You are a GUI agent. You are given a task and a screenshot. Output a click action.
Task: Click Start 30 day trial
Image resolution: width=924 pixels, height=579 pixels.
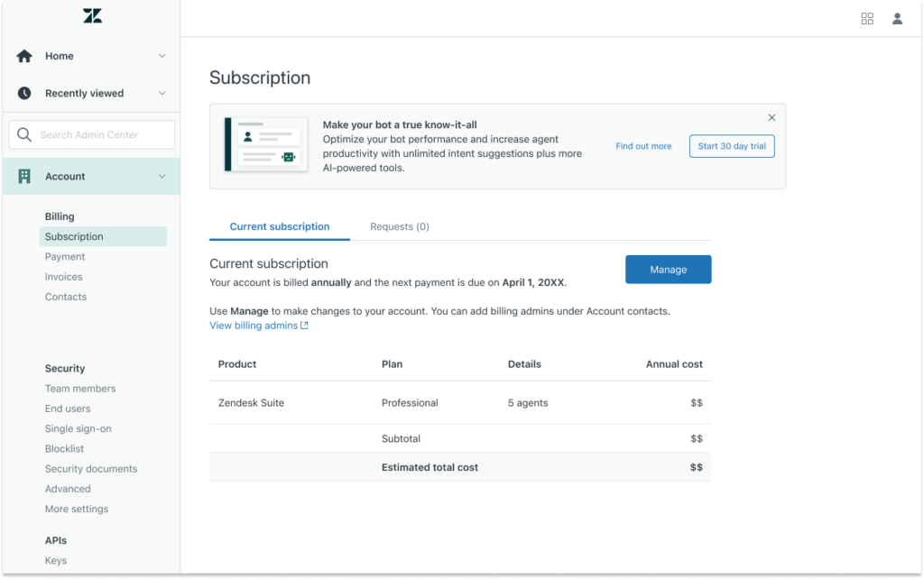pos(731,145)
